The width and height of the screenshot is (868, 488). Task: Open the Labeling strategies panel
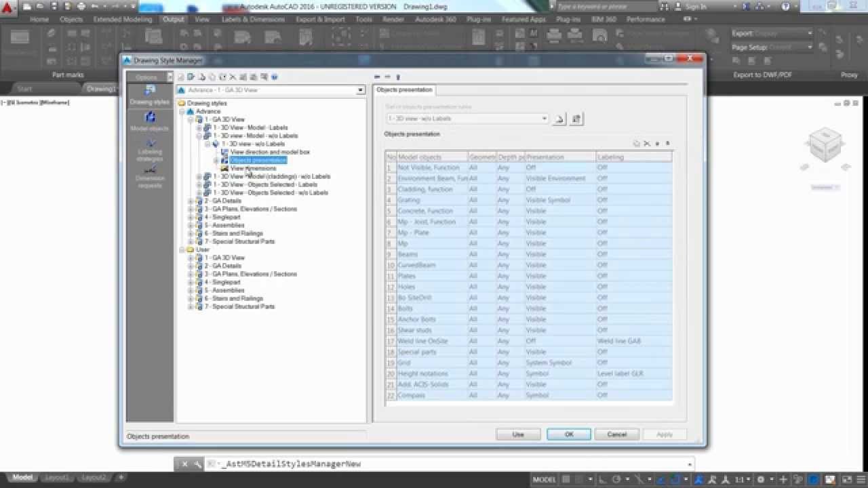[x=150, y=150]
